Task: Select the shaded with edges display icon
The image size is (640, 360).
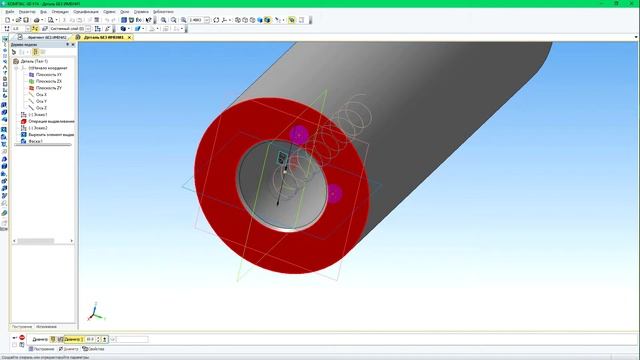Action: point(267,20)
